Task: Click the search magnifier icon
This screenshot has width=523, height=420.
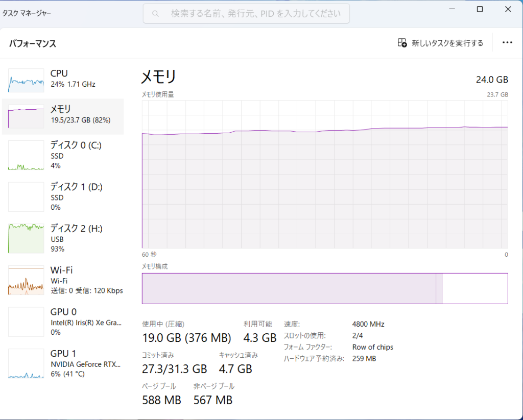Action: click(156, 14)
